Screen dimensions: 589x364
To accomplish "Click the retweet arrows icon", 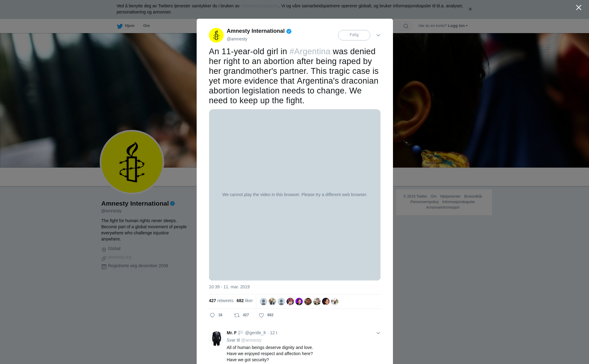I will [237, 315].
